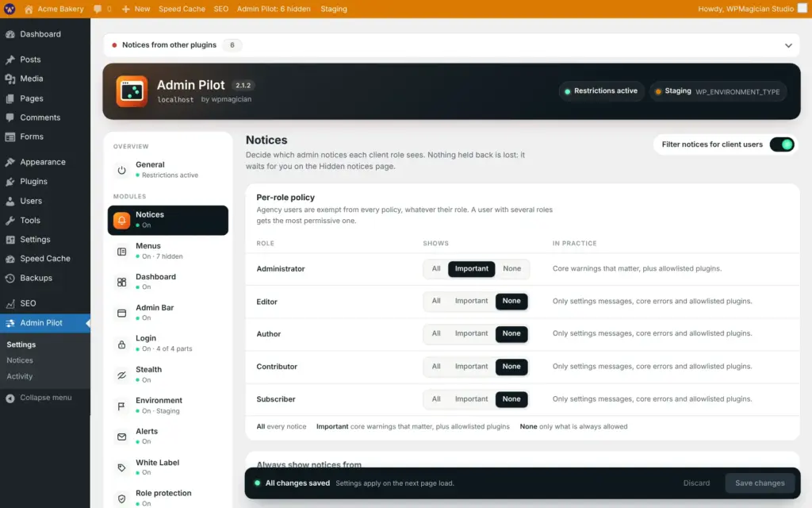The image size is (812, 508).
Task: Click the Plugins plug icon
Action: (x=10, y=182)
